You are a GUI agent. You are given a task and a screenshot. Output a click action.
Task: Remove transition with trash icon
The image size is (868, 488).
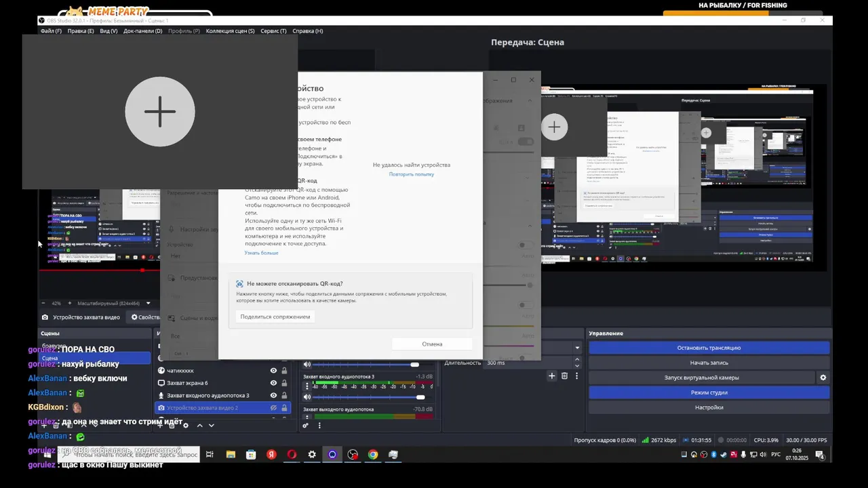564,375
